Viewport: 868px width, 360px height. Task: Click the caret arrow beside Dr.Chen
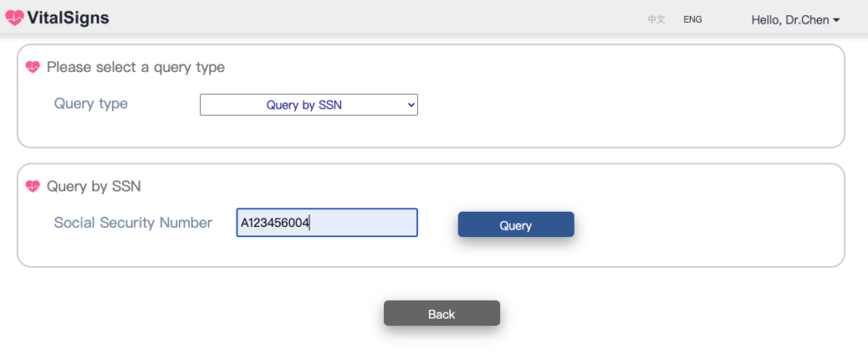[837, 20]
